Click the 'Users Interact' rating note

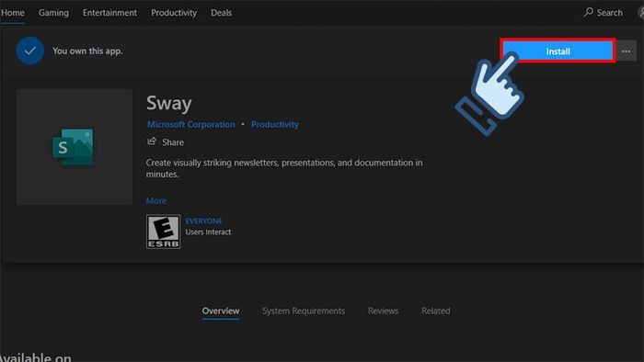pyautogui.click(x=208, y=232)
